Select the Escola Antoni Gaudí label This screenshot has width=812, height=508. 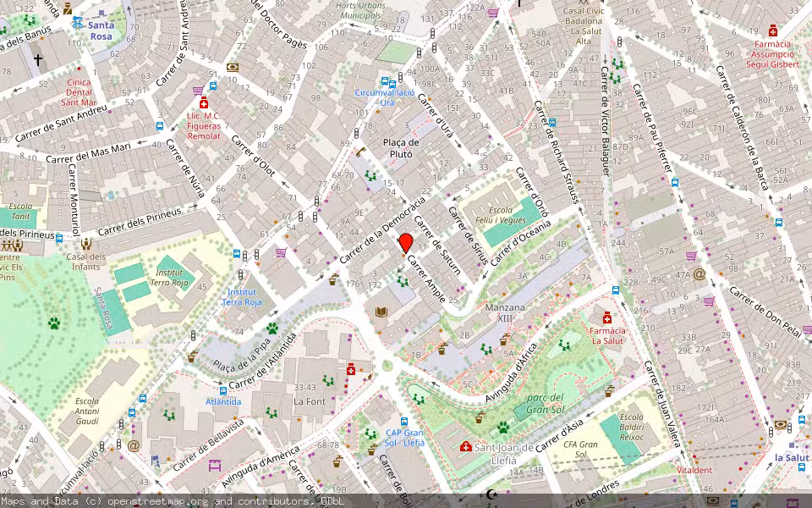coord(87,411)
